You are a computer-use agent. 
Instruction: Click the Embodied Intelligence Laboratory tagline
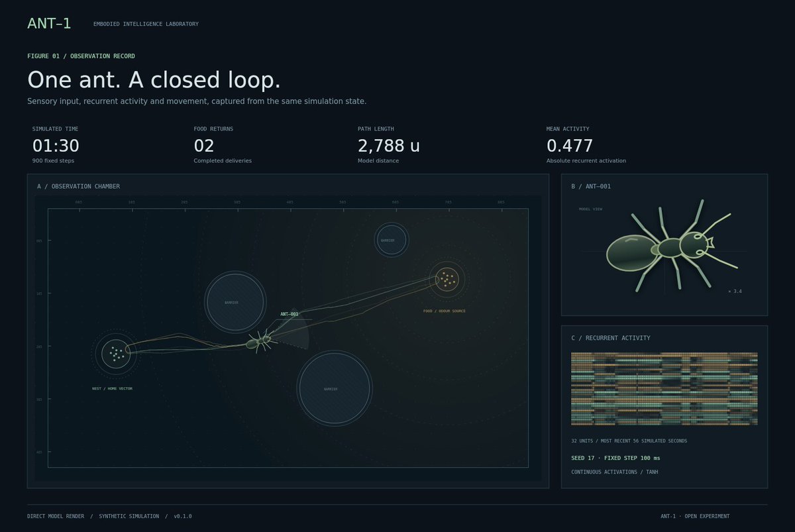pyautogui.click(x=146, y=25)
